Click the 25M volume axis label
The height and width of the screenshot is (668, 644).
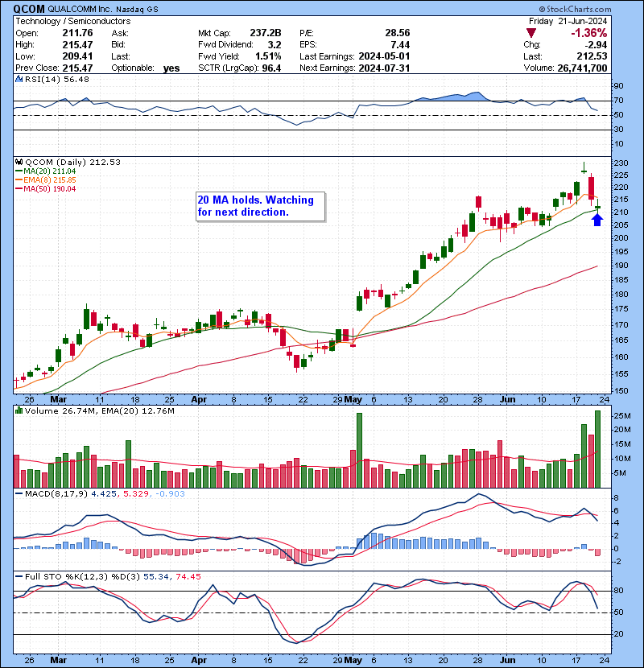click(x=622, y=416)
